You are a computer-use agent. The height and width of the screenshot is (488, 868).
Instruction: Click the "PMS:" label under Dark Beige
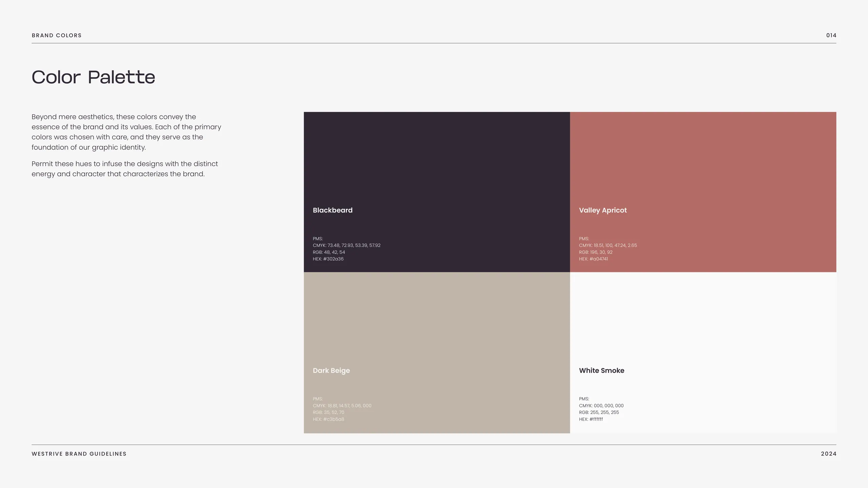pos(318,399)
